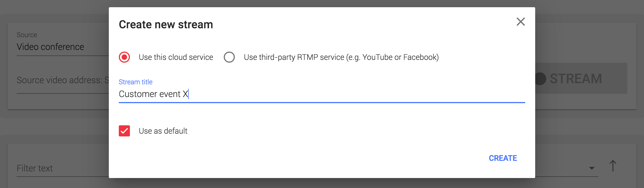Click the third-party RTMP service label text
Viewport: 644px width, 188px height.
(341, 57)
